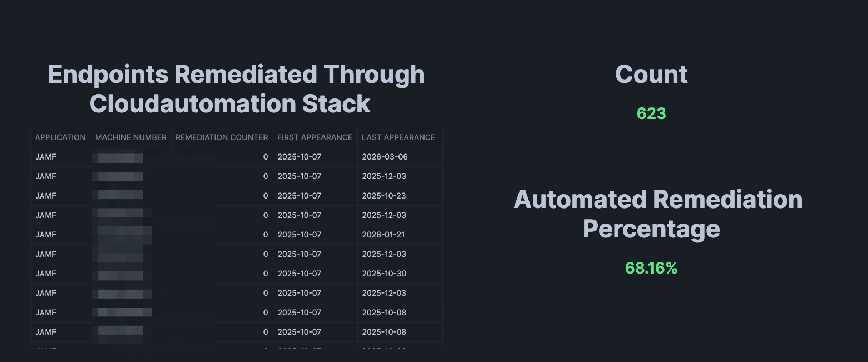The image size is (868, 362).
Task: Click the Count value 623
Action: click(651, 113)
